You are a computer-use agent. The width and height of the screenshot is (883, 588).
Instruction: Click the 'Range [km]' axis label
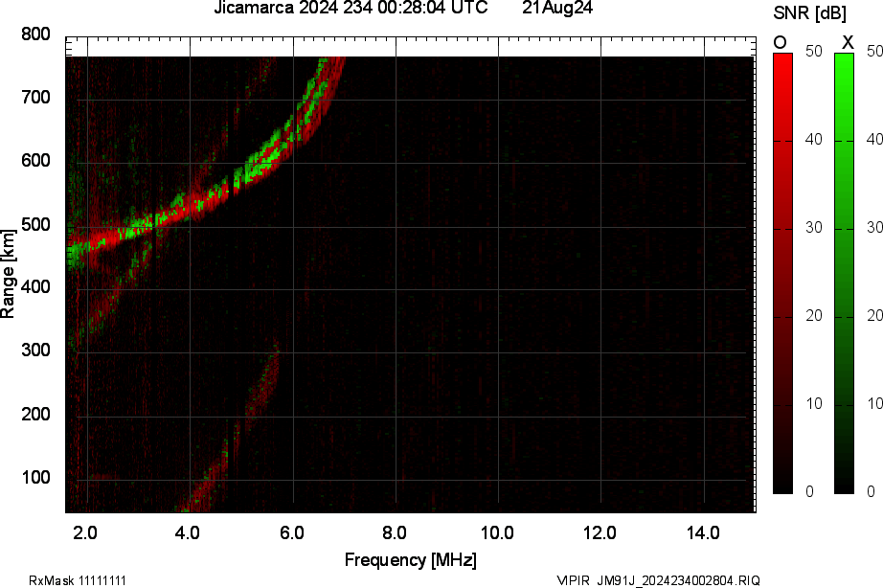[8, 274]
